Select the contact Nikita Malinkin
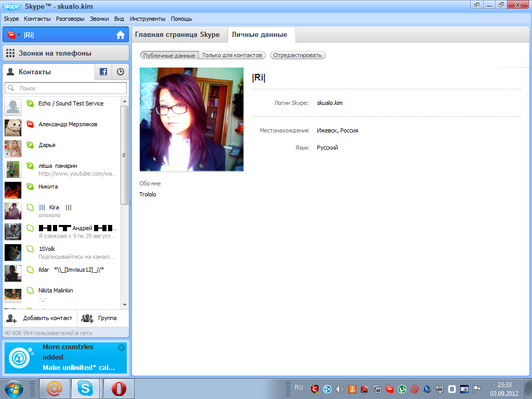The height and width of the screenshot is (399, 532). (x=62, y=294)
